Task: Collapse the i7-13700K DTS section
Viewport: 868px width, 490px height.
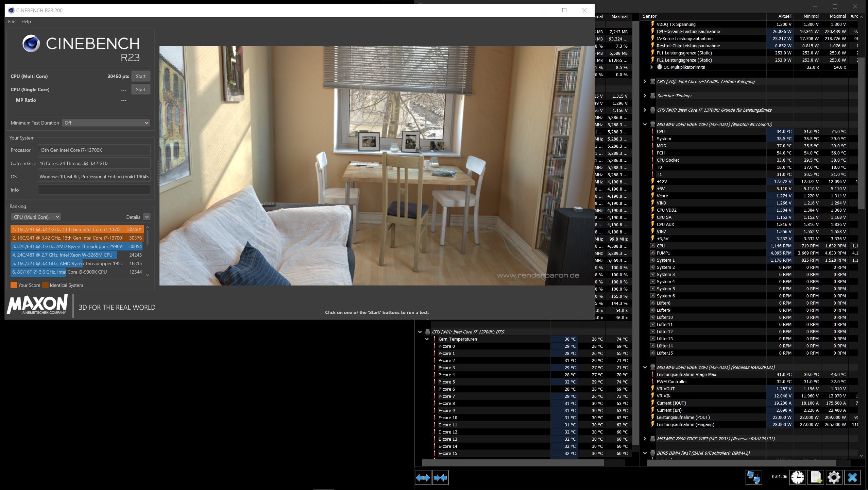Action: click(x=420, y=332)
